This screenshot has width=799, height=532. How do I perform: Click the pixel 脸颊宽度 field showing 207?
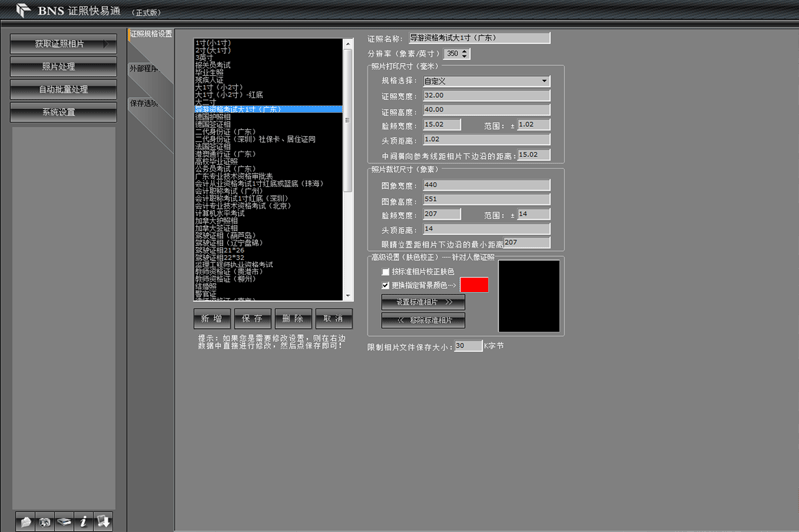(442, 214)
